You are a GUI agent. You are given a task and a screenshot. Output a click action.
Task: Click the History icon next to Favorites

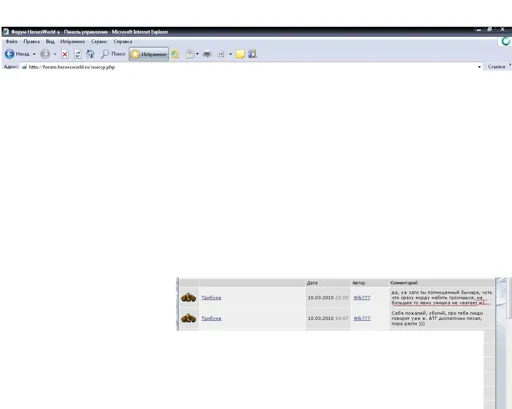click(x=175, y=54)
